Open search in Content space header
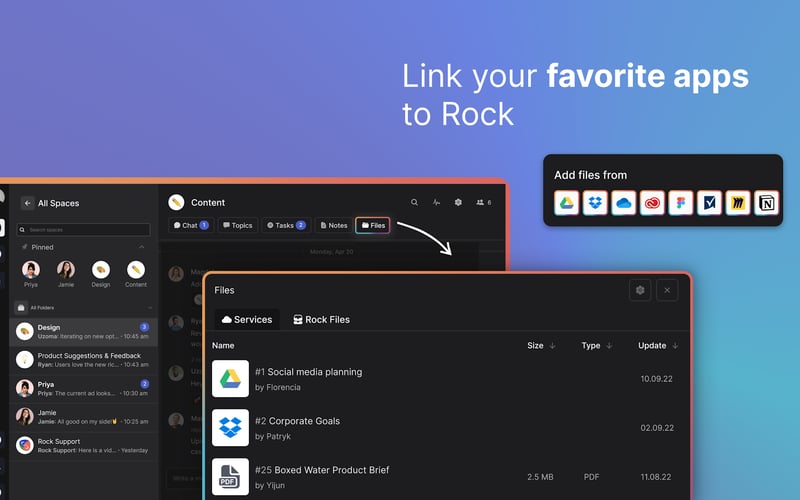Viewport: 800px width, 500px height. [414, 202]
